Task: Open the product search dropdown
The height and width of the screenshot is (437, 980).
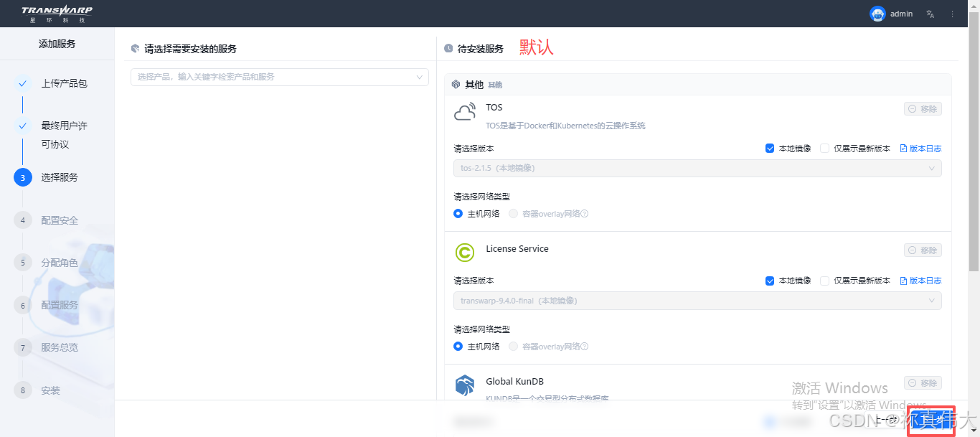Action: 280,77
